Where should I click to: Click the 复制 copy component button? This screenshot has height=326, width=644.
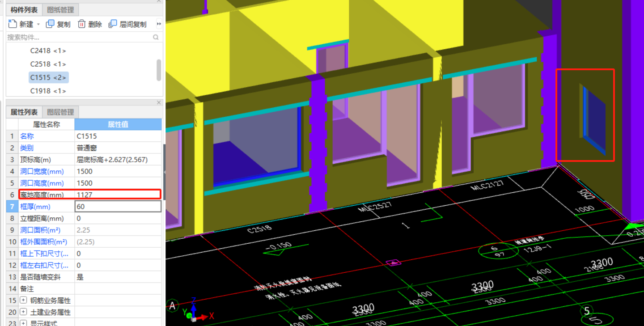coord(58,24)
